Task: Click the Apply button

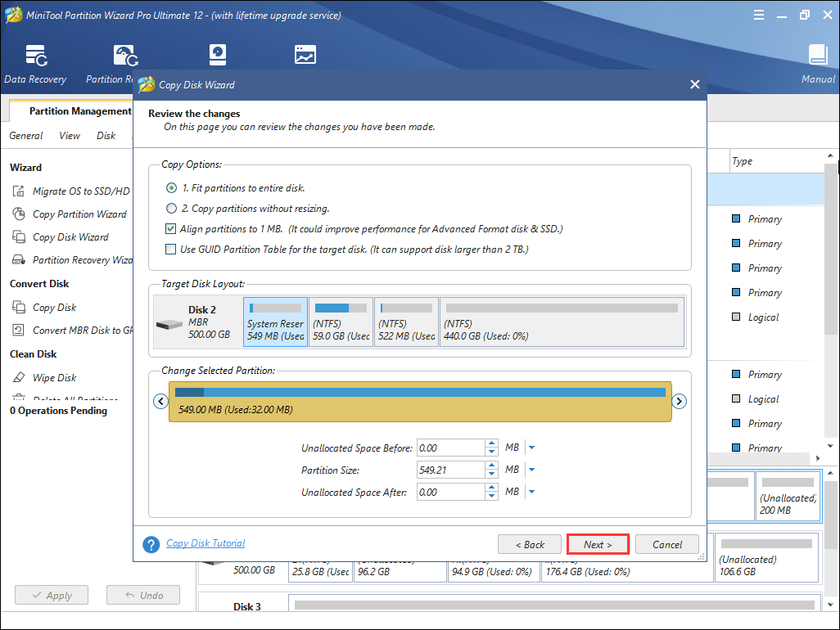Action: point(52,595)
